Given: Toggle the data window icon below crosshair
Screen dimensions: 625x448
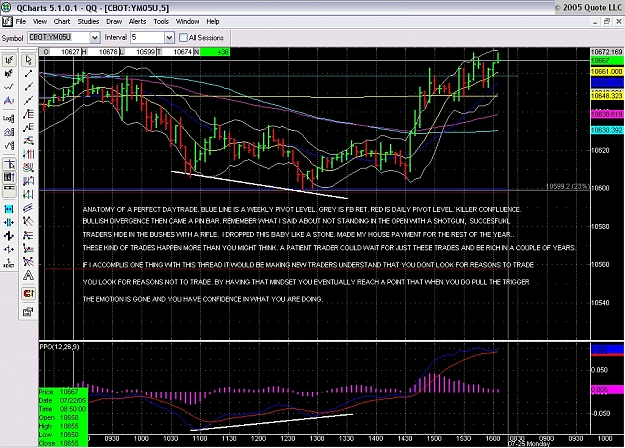Looking at the screenshot, I should tap(9, 177).
